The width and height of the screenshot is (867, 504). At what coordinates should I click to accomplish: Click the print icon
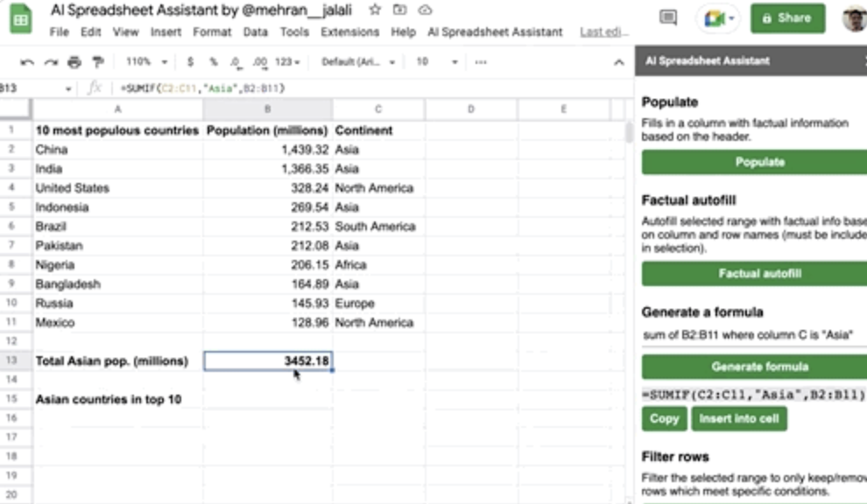pos(74,62)
